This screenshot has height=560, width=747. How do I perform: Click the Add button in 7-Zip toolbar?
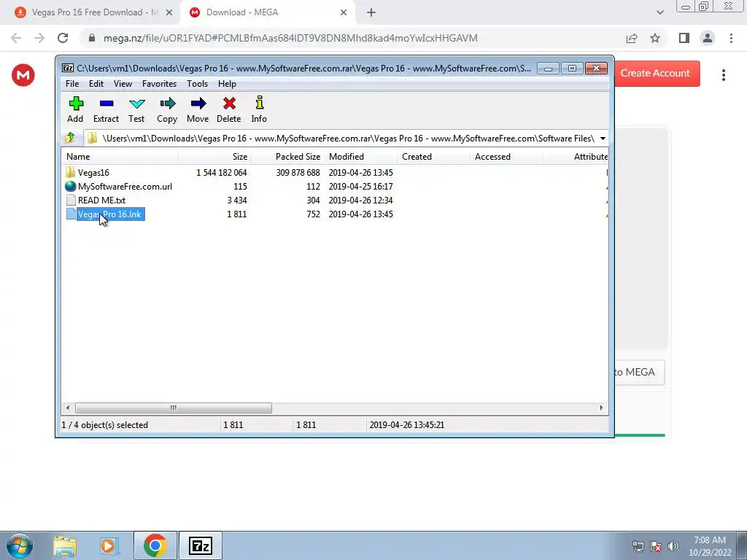tap(75, 109)
